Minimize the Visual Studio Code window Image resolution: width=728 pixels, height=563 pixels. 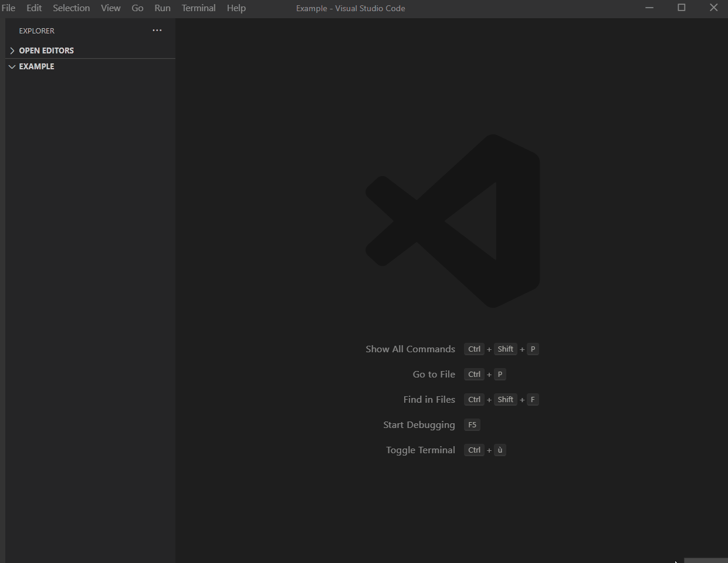(649, 8)
